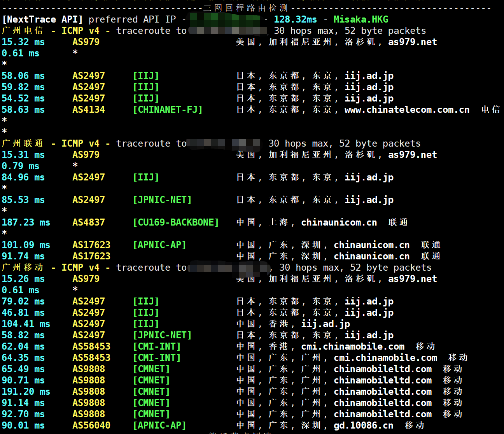Screen dimensions: 504x434
Task: Select the Misaka.HKG server name
Action: click(361, 19)
